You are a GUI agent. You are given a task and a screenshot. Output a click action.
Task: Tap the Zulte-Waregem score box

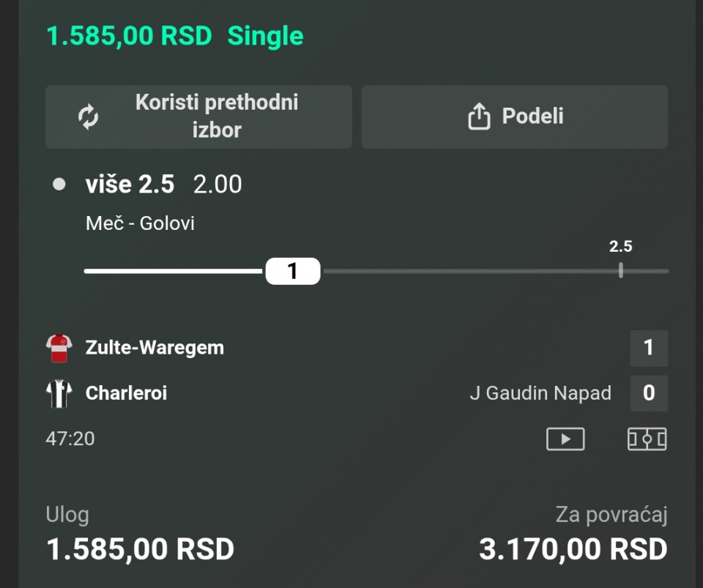pos(648,348)
